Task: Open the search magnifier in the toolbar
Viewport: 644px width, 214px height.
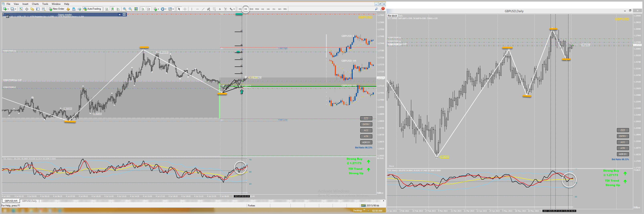Action: (x=377, y=9)
